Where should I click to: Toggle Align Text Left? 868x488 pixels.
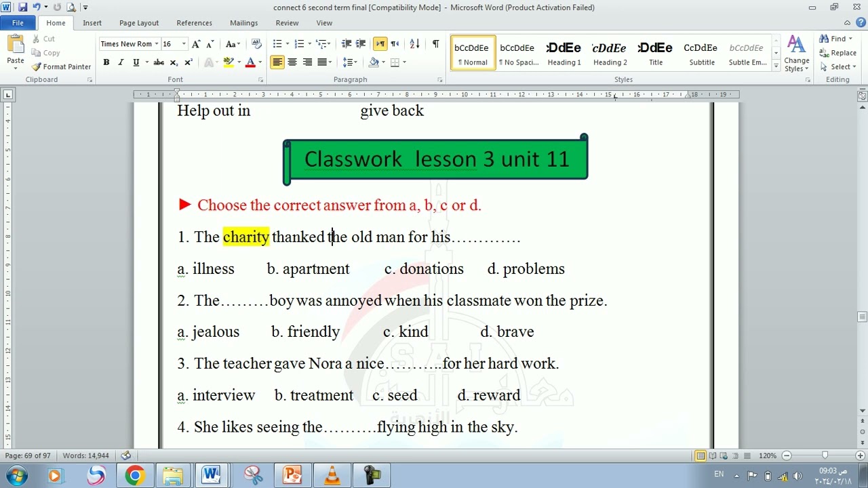click(277, 62)
